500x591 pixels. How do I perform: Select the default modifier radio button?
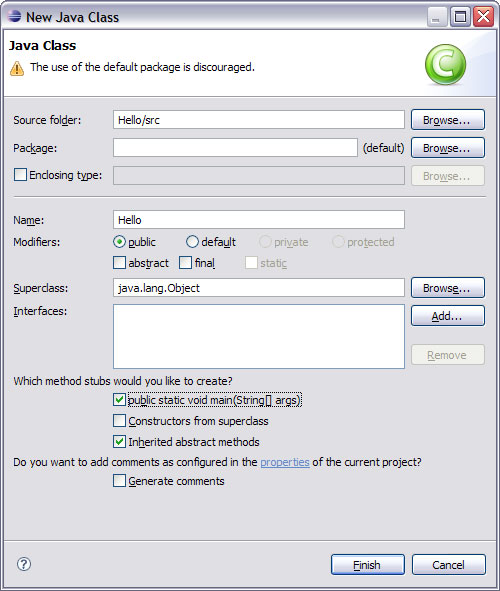click(x=192, y=242)
